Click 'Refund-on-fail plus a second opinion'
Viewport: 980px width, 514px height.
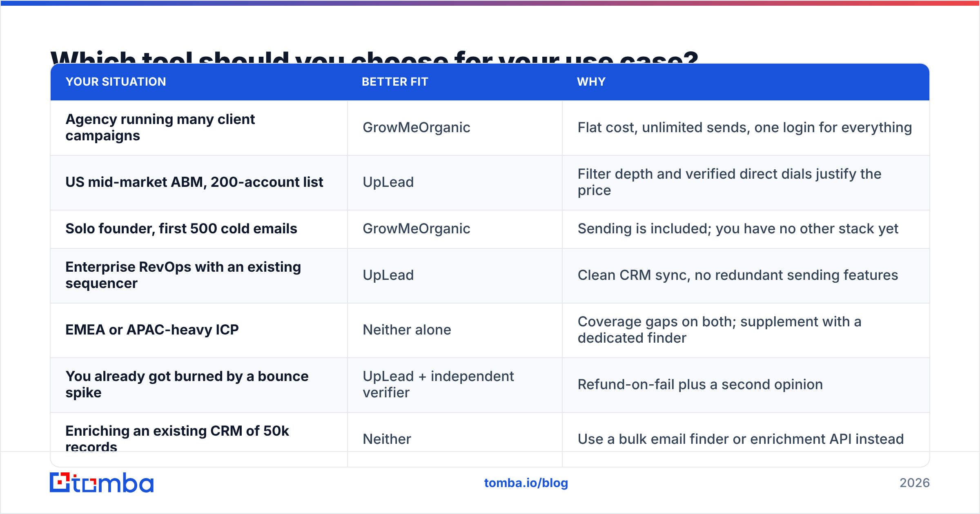(x=700, y=385)
